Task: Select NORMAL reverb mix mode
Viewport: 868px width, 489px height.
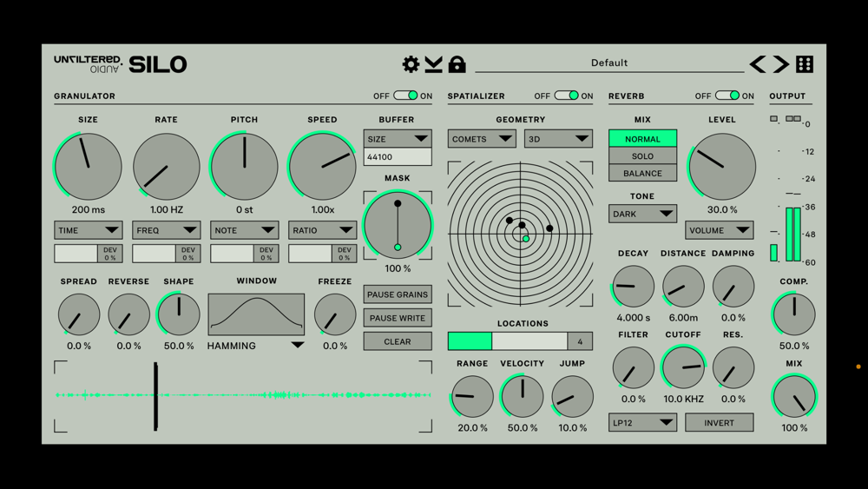Action: coord(642,138)
